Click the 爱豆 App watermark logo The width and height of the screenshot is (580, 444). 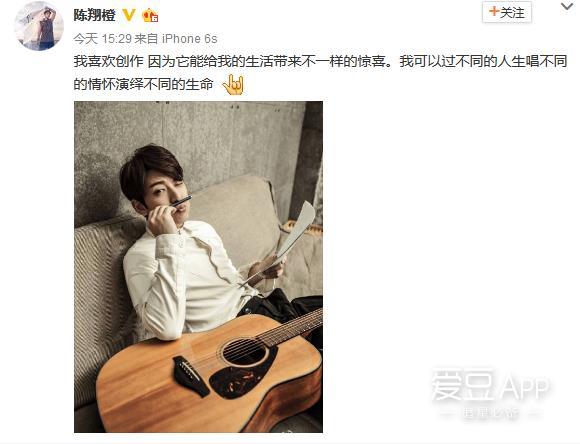(x=490, y=386)
